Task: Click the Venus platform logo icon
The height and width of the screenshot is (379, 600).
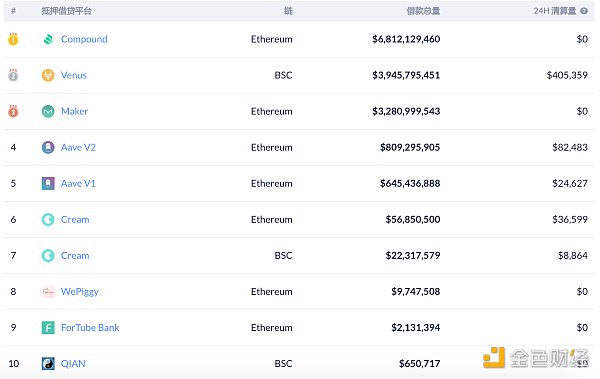Action: coord(48,75)
